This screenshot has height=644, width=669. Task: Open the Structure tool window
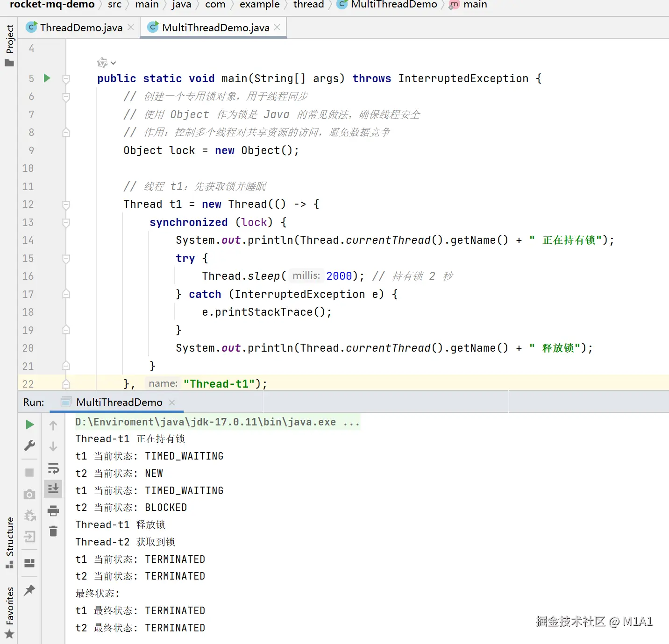(x=10, y=542)
